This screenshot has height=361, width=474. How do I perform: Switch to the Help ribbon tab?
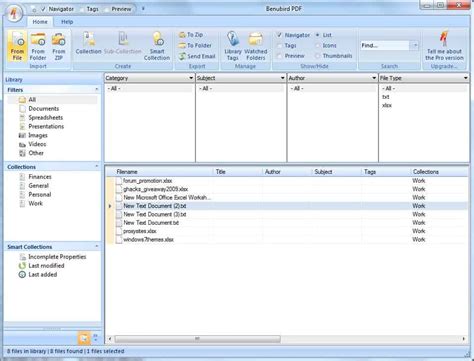click(x=67, y=22)
